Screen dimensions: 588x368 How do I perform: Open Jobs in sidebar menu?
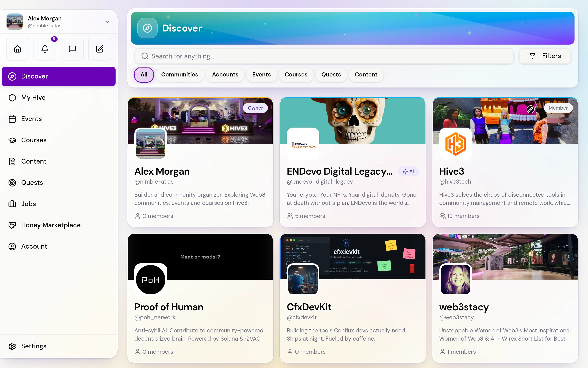(x=59, y=204)
